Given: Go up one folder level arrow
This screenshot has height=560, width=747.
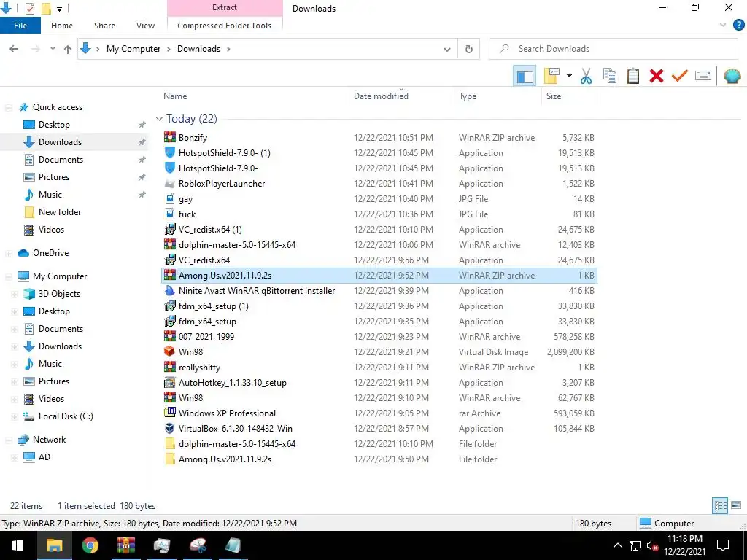Looking at the screenshot, I should (68, 49).
